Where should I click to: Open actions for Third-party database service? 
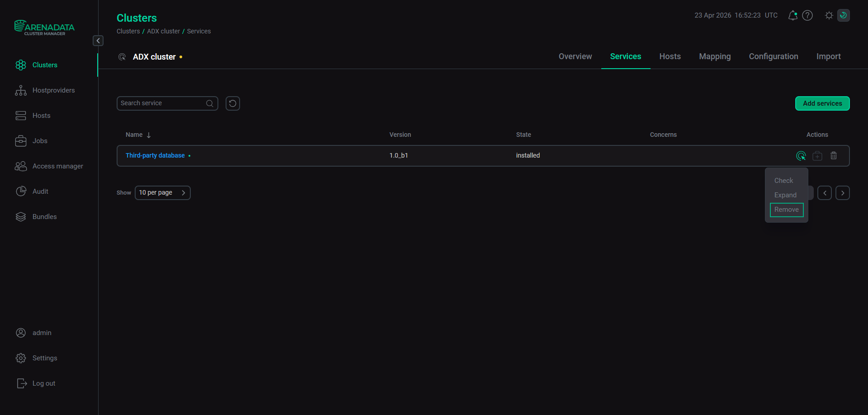(801, 156)
